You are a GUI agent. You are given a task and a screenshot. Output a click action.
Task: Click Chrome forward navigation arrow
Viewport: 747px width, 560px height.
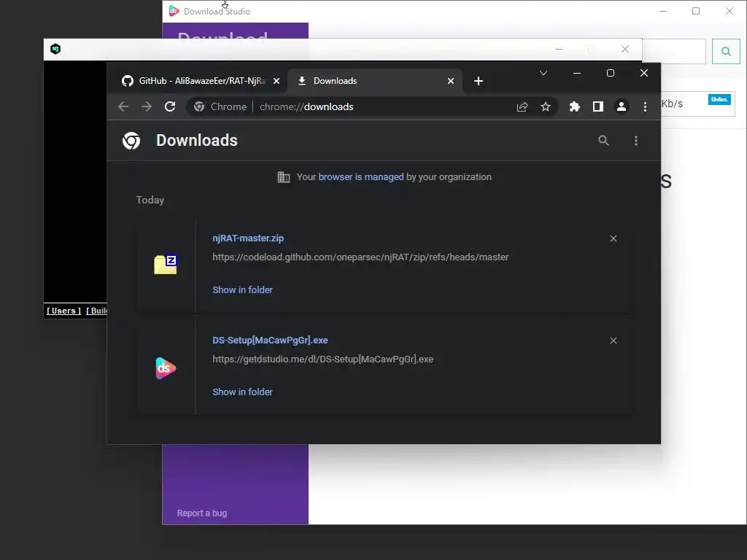click(146, 106)
